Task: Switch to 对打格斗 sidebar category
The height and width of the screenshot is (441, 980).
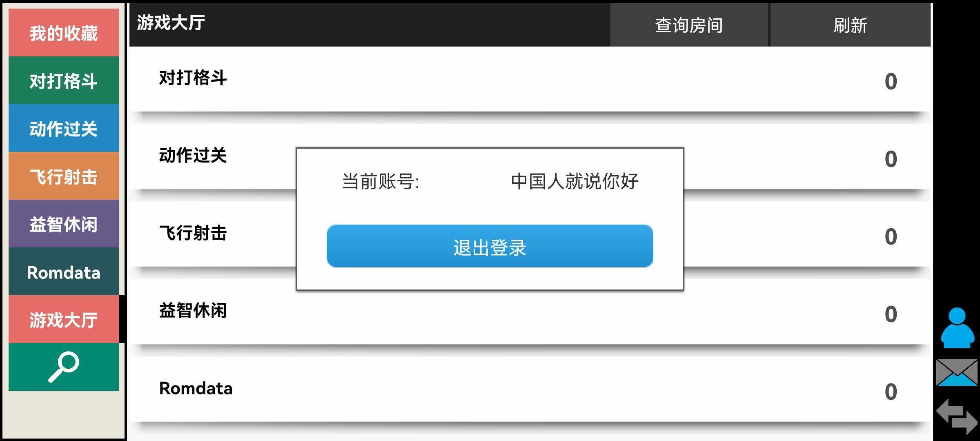Action: click(64, 80)
